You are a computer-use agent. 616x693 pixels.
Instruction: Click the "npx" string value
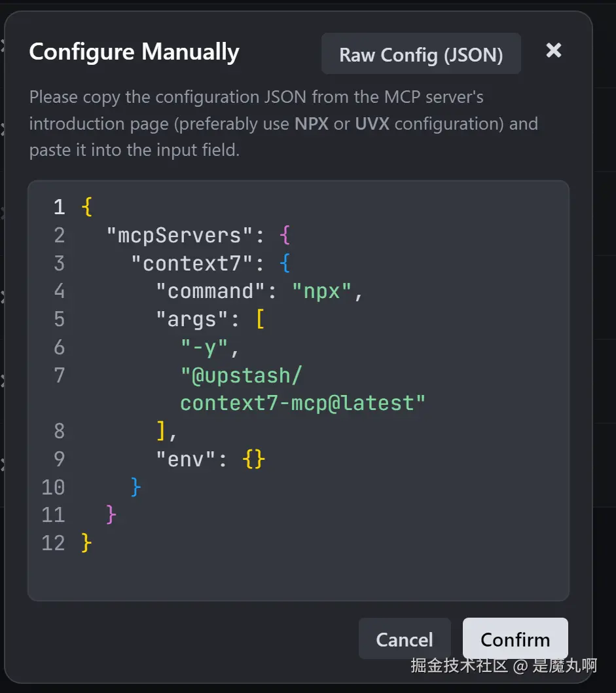[323, 291]
